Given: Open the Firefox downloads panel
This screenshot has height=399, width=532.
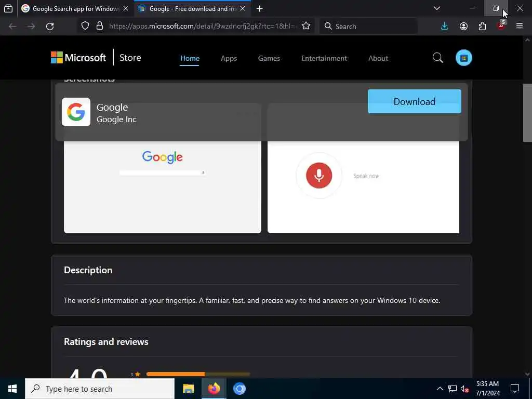Looking at the screenshot, I should pos(445,26).
